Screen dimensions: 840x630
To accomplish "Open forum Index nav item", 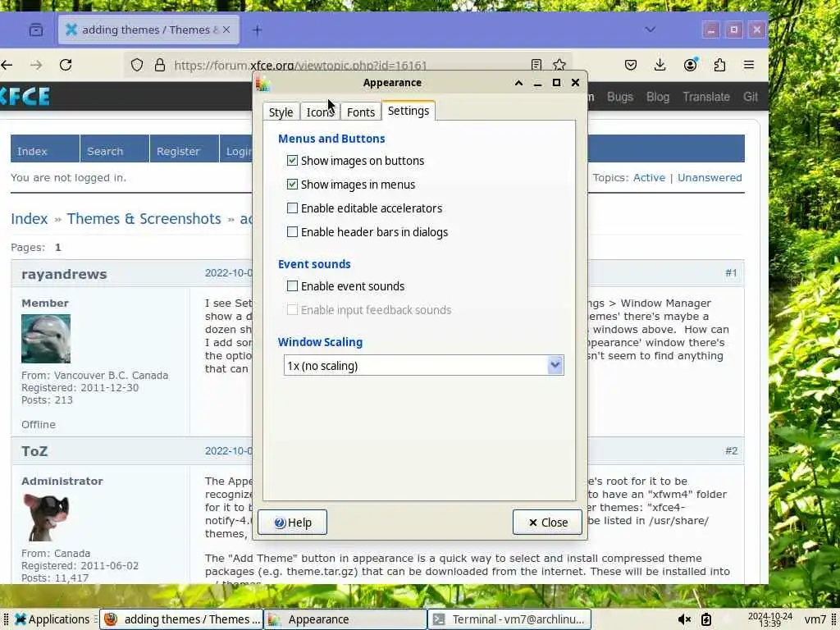I will pyautogui.click(x=45, y=151).
